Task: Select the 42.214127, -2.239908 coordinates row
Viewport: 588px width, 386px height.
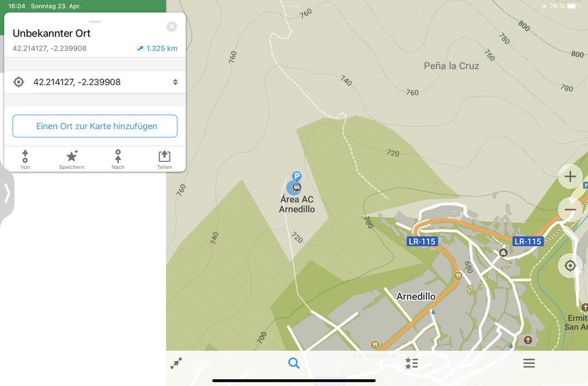Action: click(95, 82)
